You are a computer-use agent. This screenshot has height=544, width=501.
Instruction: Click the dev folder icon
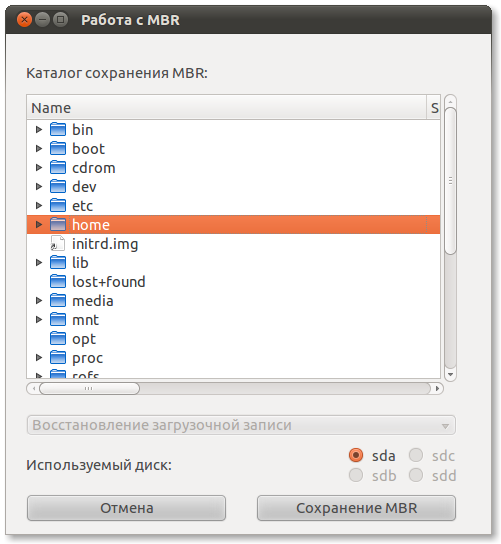point(58,187)
